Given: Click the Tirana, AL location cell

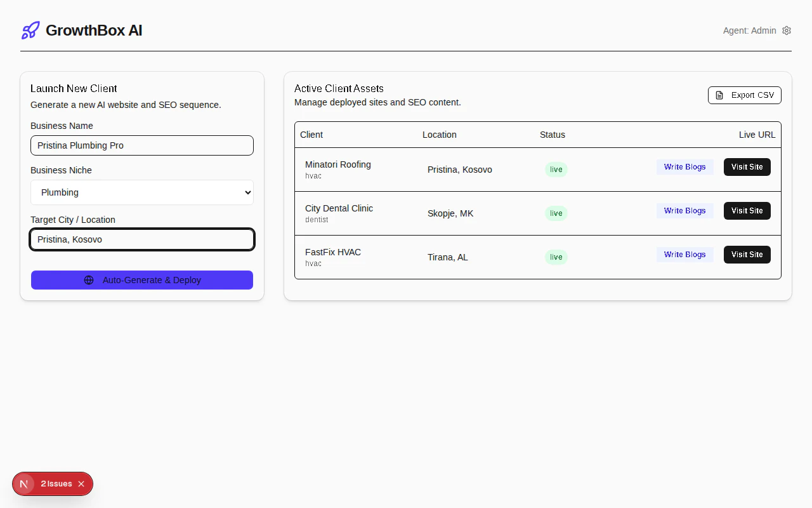Looking at the screenshot, I should [448, 257].
